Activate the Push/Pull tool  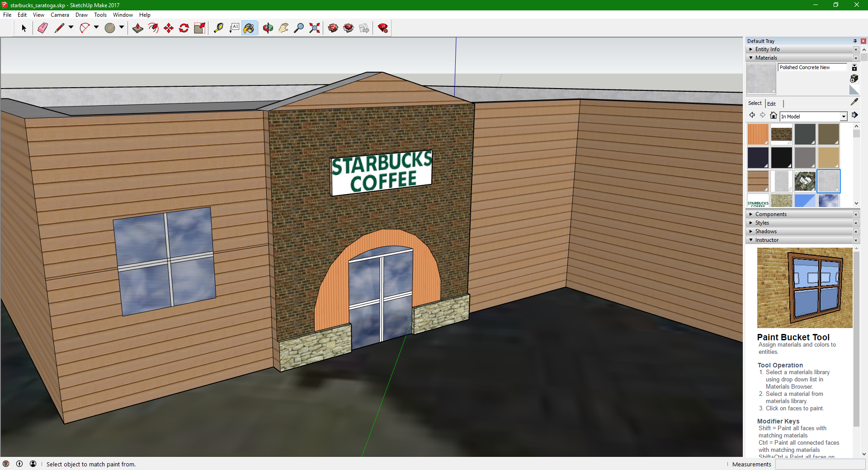138,28
